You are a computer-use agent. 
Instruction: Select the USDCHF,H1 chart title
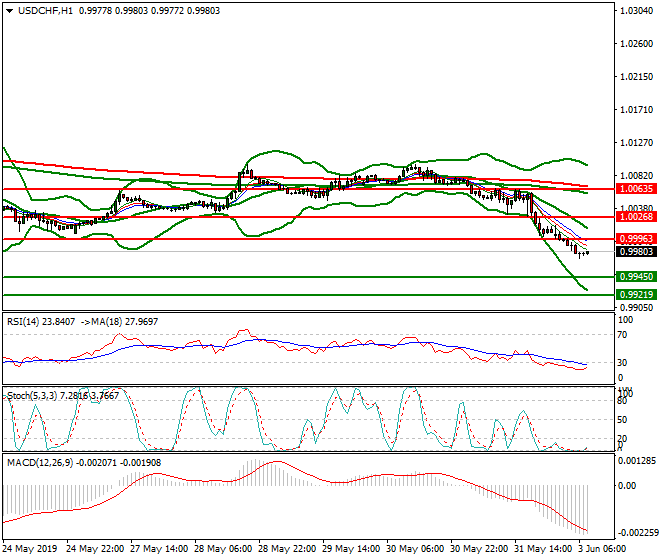(x=45, y=11)
